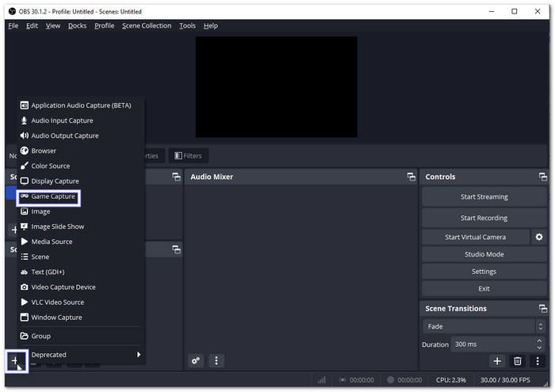Open the View menu
This screenshot has height=392, width=555.
[53, 26]
